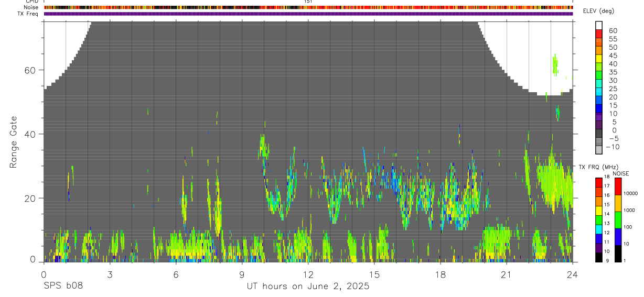This screenshot has width=644, height=297.
Task: Click the "151" CPID value at top
Action: click(308, 2)
